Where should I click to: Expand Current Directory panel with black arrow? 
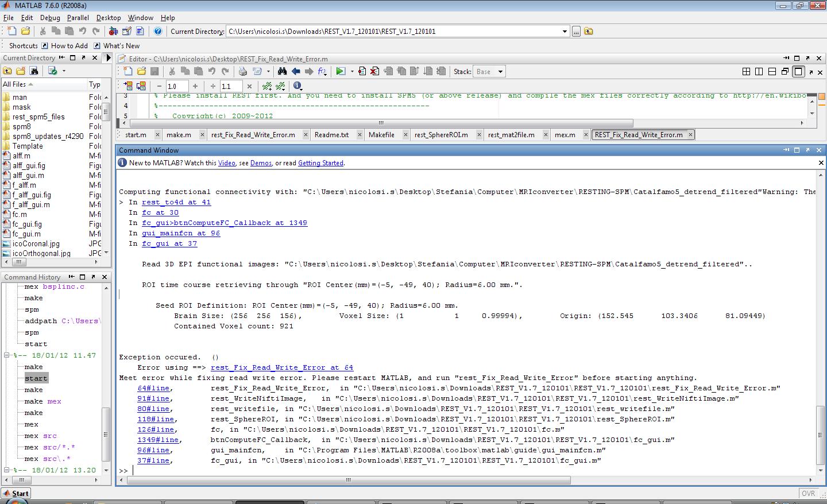pyautogui.click(x=108, y=58)
